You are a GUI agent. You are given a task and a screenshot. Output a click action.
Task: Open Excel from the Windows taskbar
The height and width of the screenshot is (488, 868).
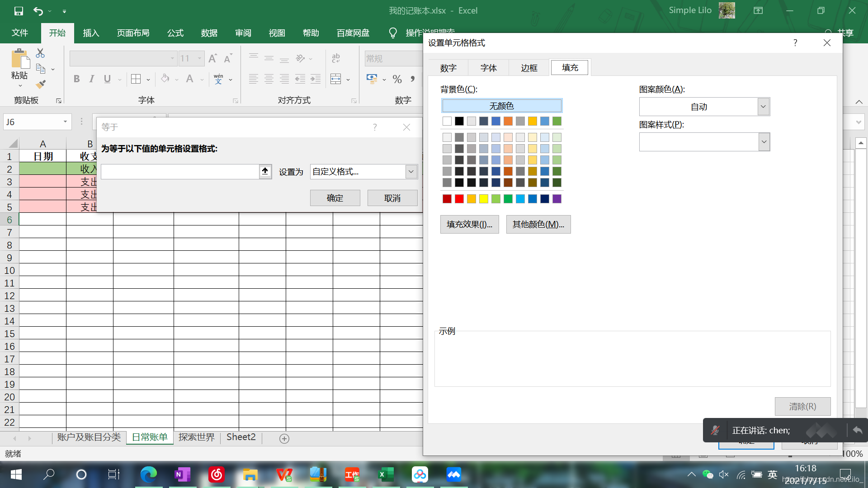point(386,474)
